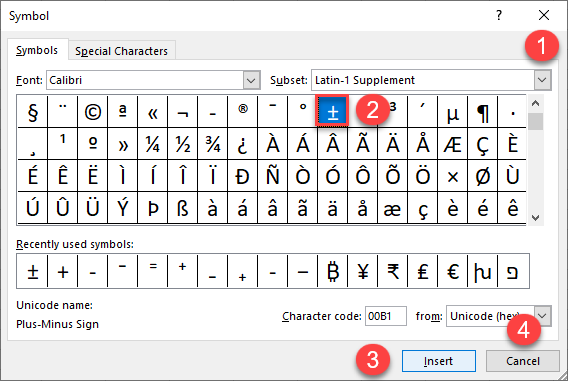Click the Plus-Minus Sign Unicode name text
Screen dimensions: 568x381
point(58,324)
